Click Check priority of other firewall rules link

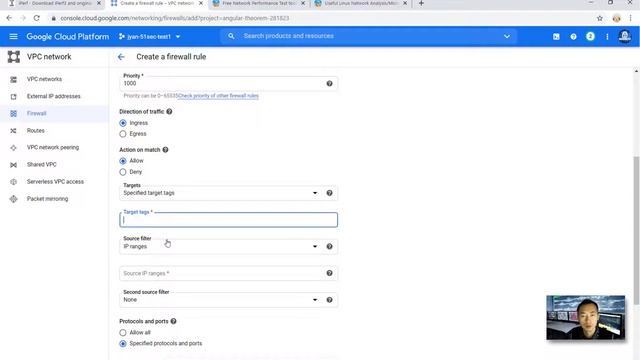[219, 96]
